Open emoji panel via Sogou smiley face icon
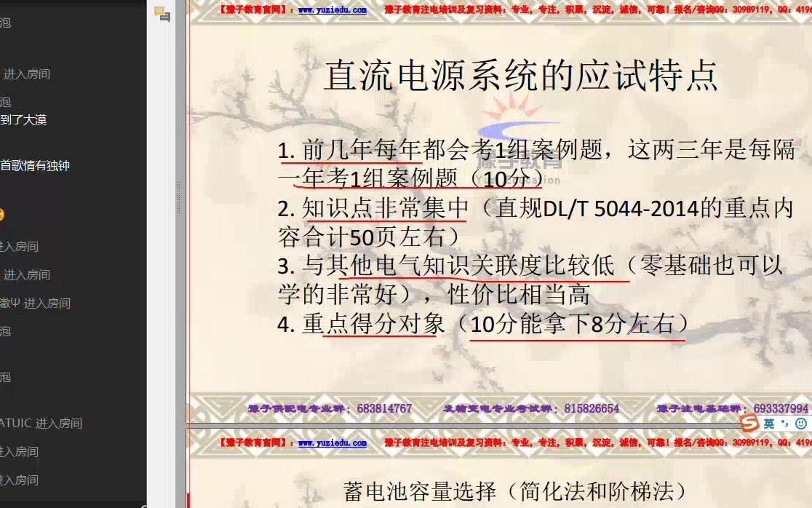Screen dimensions: 812x508 tap(801, 424)
